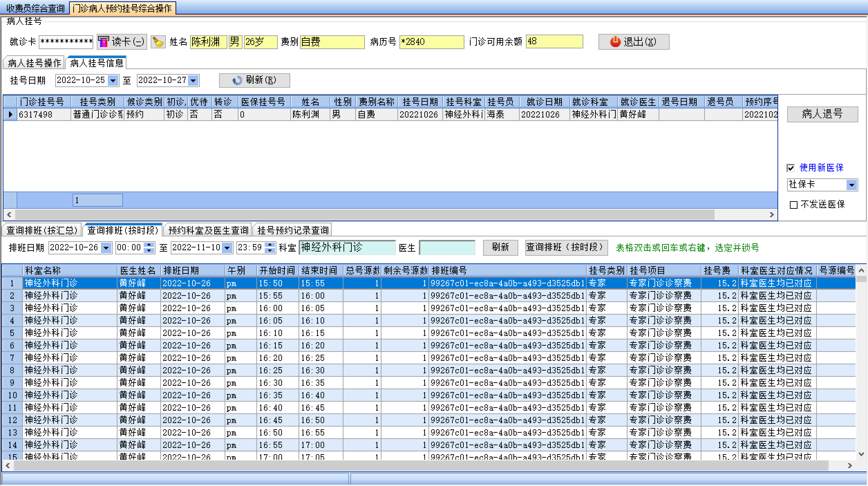This screenshot has width=868, height=486.
Task: Toggle the 使用新医保 checkbox
Action: tap(790, 168)
